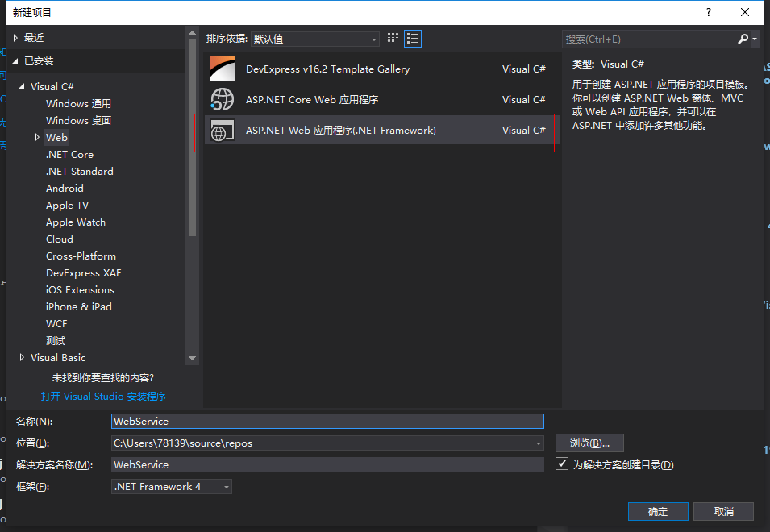This screenshot has width=770, height=532.
Task: Click the category tree scrollbar down arrow
Action: 192,358
